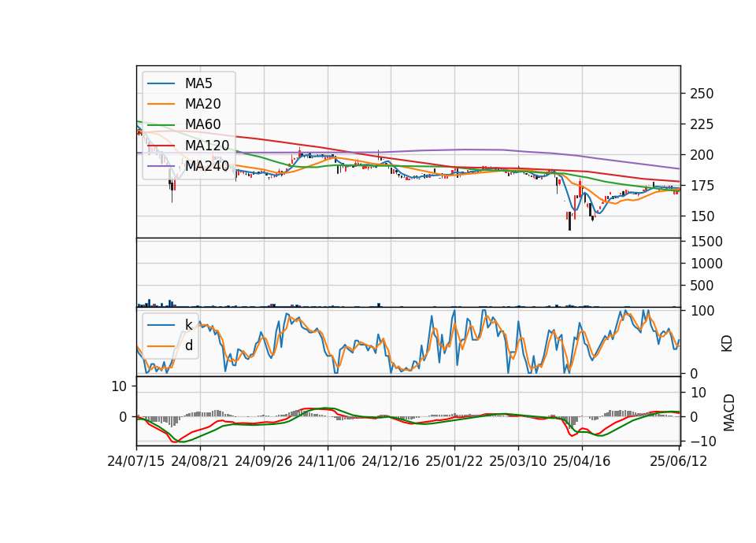Click the MA60 legend label
This screenshot has height=543, width=756.
coord(202,124)
